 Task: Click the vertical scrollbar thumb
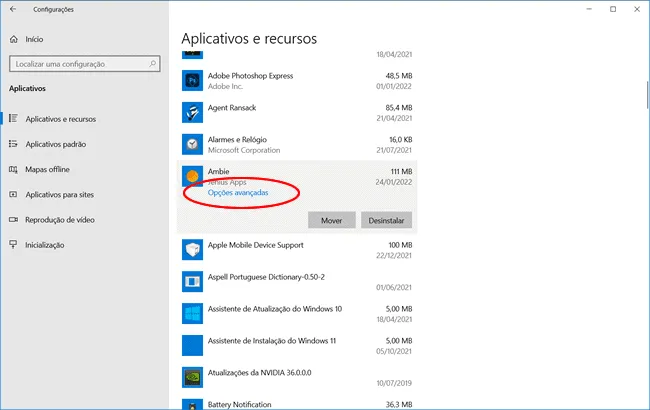tap(648, 94)
